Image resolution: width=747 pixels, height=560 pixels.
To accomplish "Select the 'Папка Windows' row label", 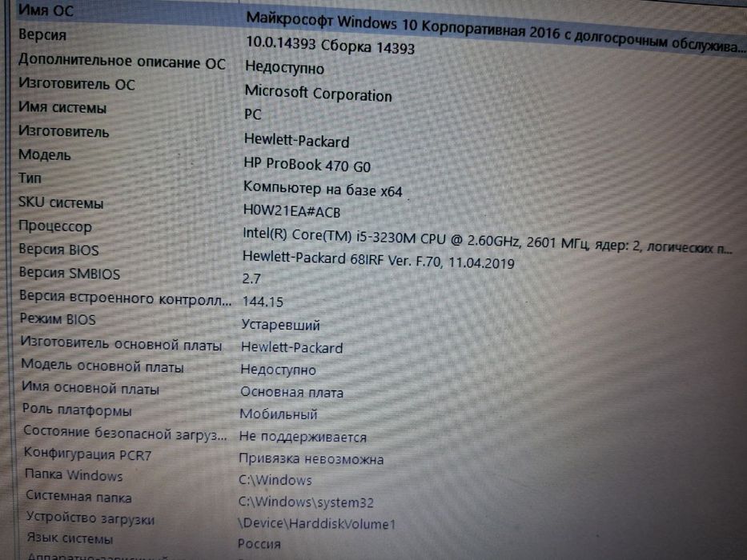I will [x=74, y=474].
